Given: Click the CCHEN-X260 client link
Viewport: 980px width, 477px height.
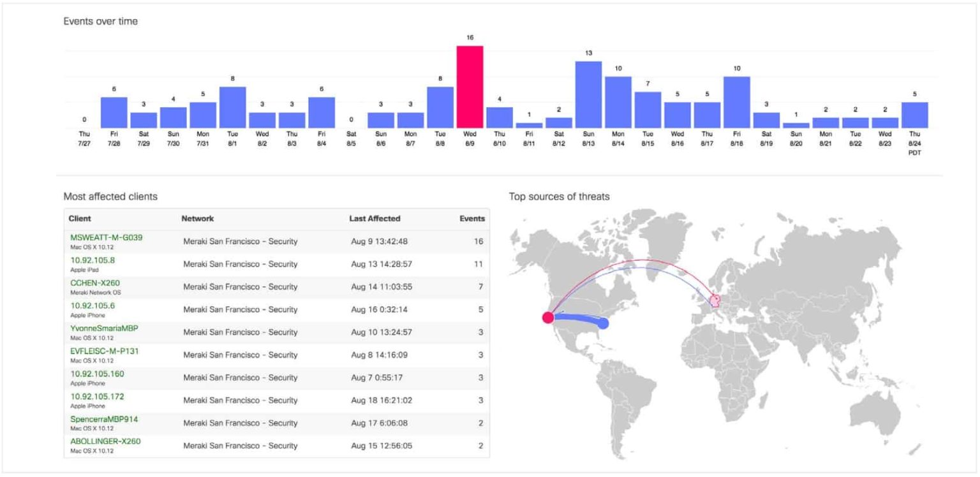Looking at the screenshot, I should pos(95,283).
